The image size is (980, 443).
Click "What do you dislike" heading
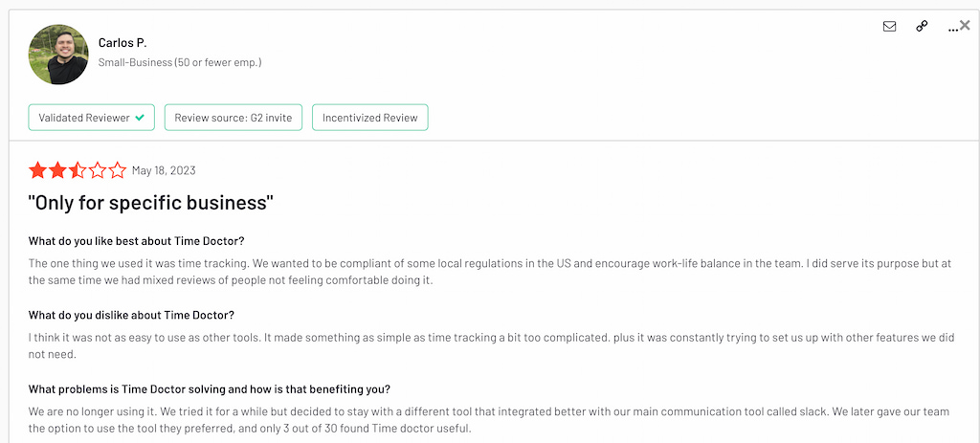click(131, 315)
